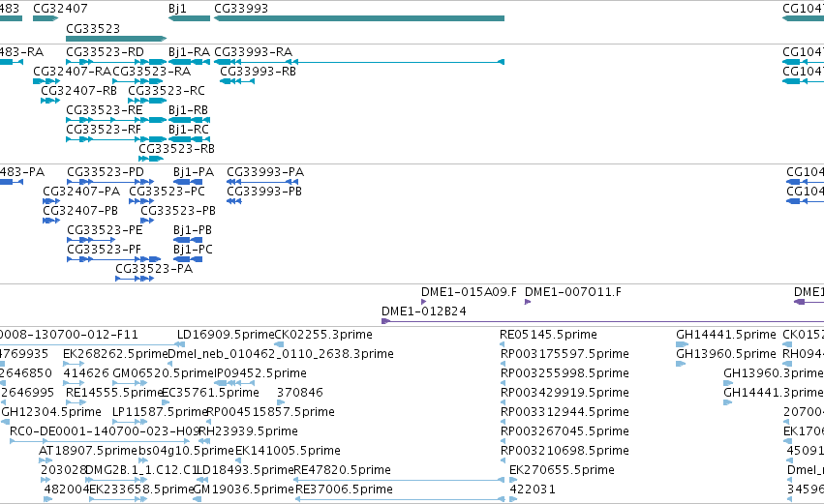This screenshot has width=824, height=504.
Task: Open CDS label CG33993-PA
Action: tap(265, 172)
